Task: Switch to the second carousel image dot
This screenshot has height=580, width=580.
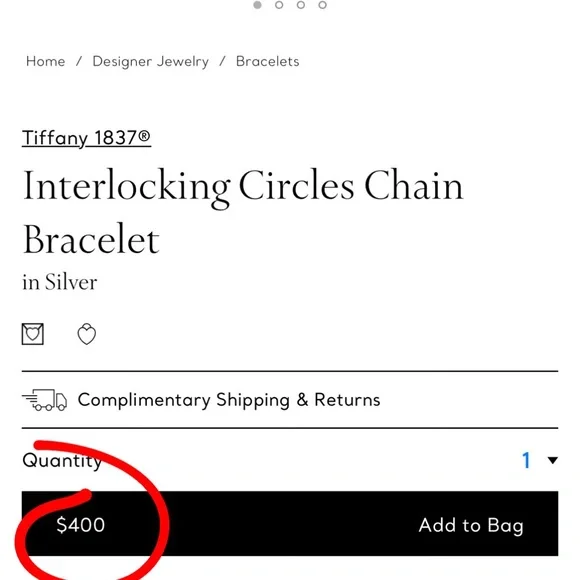Action: pos(279,5)
